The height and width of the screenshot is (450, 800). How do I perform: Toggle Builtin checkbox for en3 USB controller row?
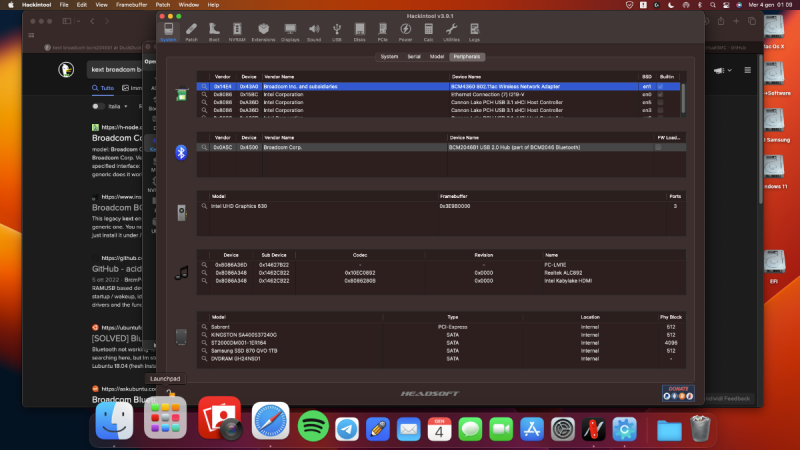pyautogui.click(x=660, y=110)
